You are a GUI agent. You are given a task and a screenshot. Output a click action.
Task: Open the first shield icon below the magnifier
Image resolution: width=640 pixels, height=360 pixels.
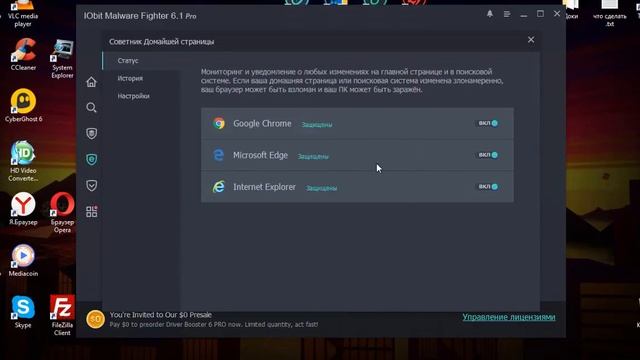(91, 133)
